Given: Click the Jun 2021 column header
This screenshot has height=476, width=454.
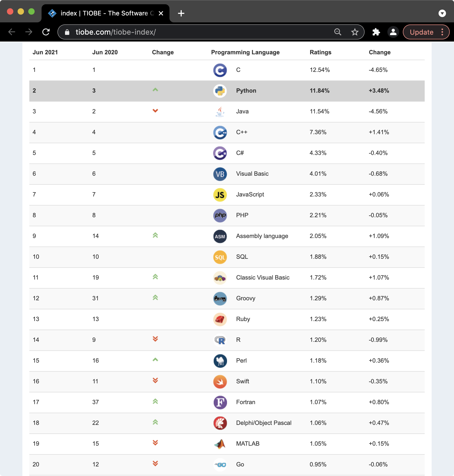Looking at the screenshot, I should pos(45,52).
